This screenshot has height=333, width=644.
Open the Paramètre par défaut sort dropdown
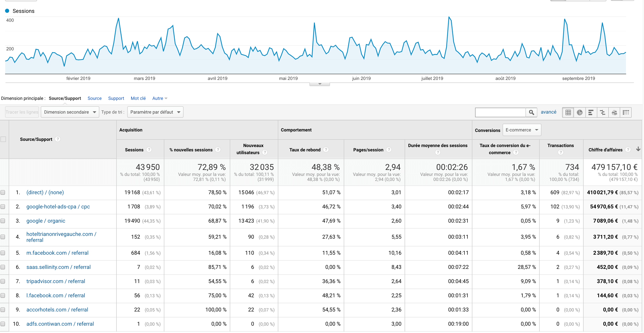[x=155, y=112]
